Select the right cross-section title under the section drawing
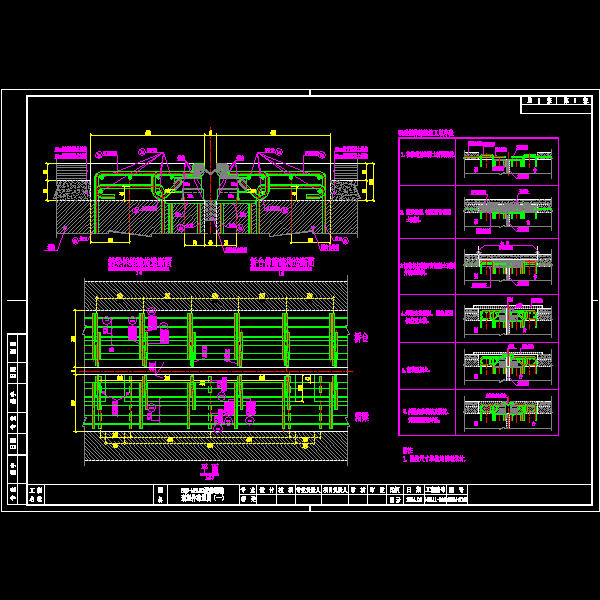The height and width of the screenshot is (600, 600). tap(282, 262)
